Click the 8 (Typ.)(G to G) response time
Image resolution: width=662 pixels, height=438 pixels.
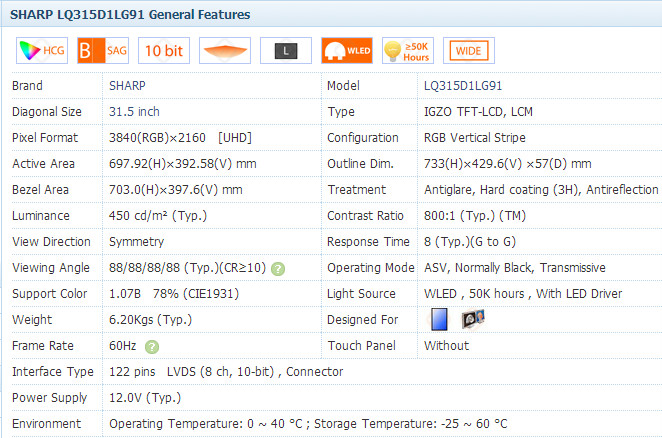click(470, 242)
